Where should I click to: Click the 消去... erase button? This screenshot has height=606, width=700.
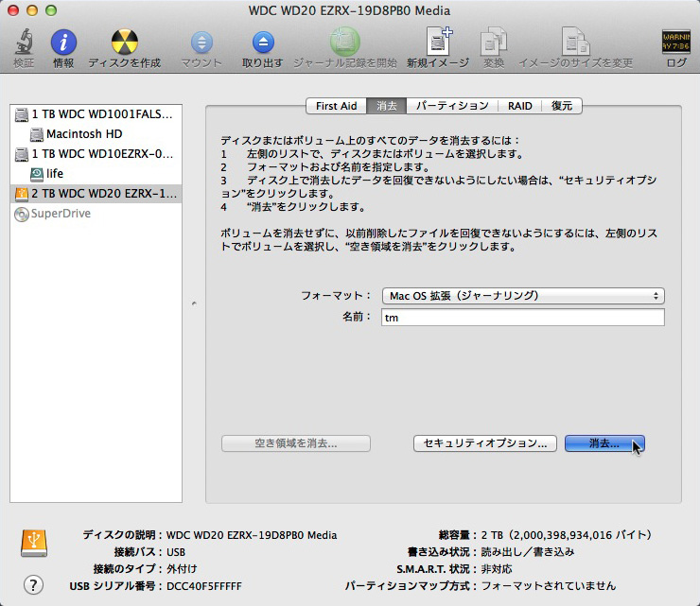[604, 442]
